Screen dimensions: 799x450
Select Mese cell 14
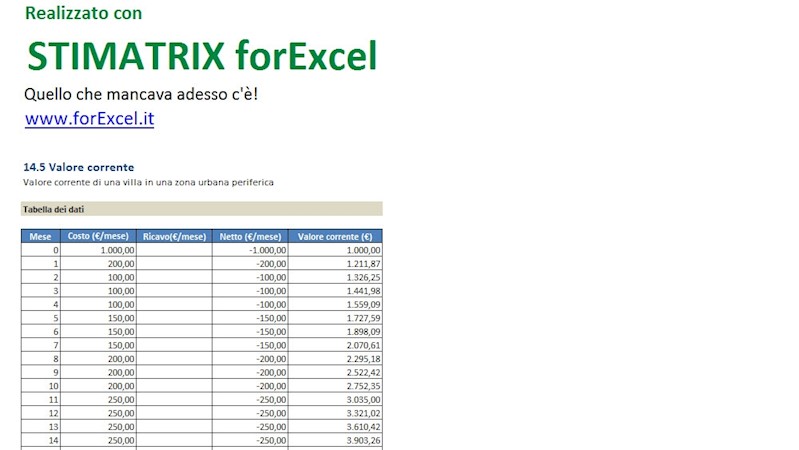tap(41, 440)
